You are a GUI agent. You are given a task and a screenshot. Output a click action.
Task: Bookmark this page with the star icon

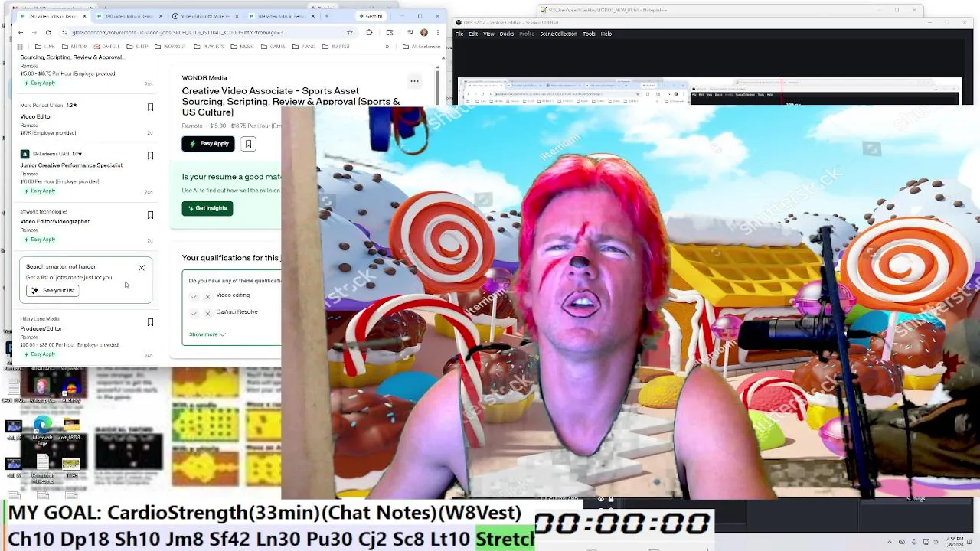[350, 32]
